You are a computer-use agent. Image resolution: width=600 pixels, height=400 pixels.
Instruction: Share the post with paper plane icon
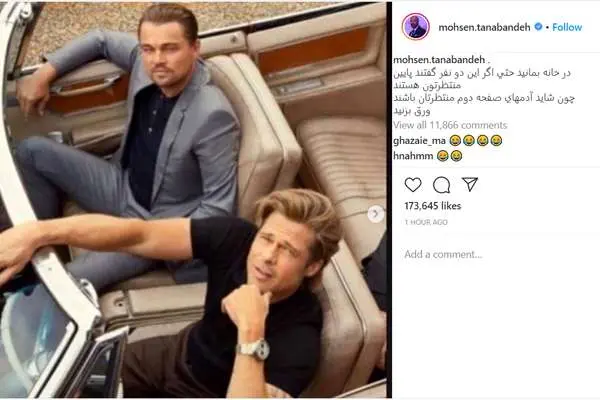click(470, 184)
